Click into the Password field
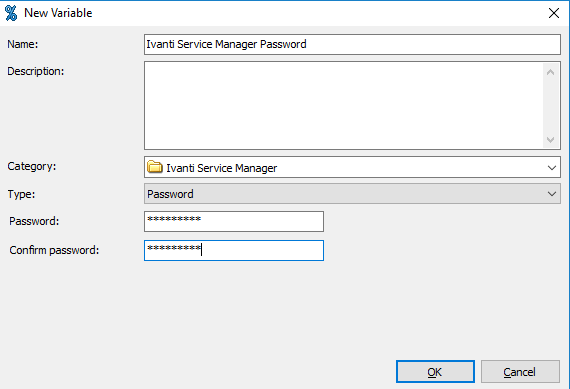This screenshot has height=389, width=570. 234,221
